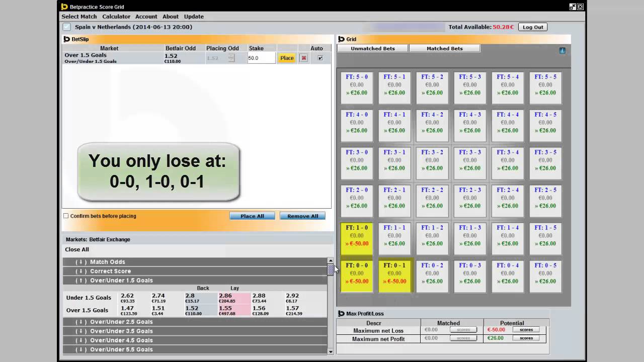Click scores button for matched net Loss
The height and width of the screenshot is (362, 644).
pos(463,330)
